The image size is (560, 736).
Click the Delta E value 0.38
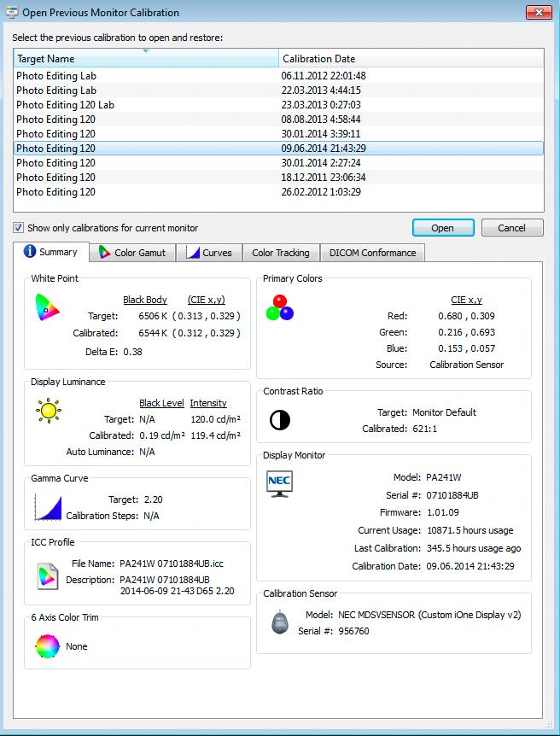tap(132, 352)
